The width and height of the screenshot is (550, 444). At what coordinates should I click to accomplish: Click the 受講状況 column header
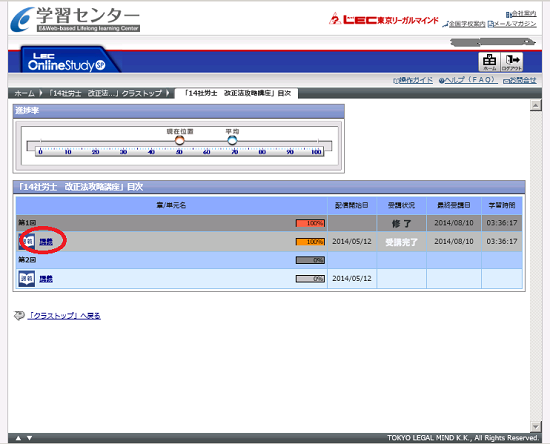[401, 206]
